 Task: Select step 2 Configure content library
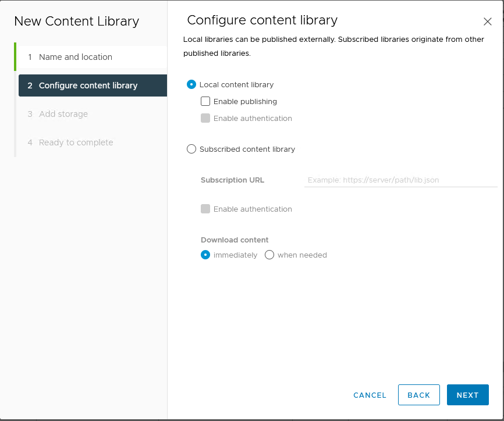coord(93,85)
